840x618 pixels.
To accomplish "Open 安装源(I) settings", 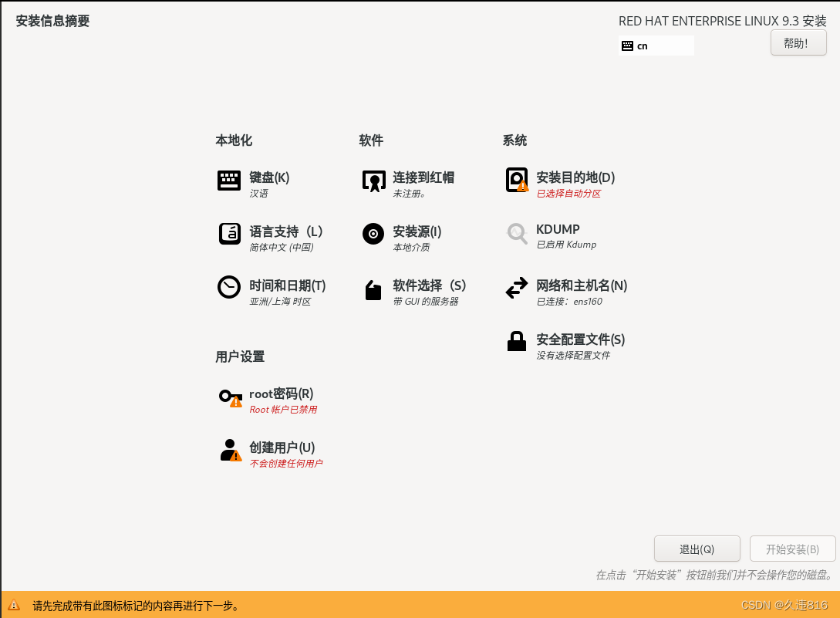I will click(417, 231).
